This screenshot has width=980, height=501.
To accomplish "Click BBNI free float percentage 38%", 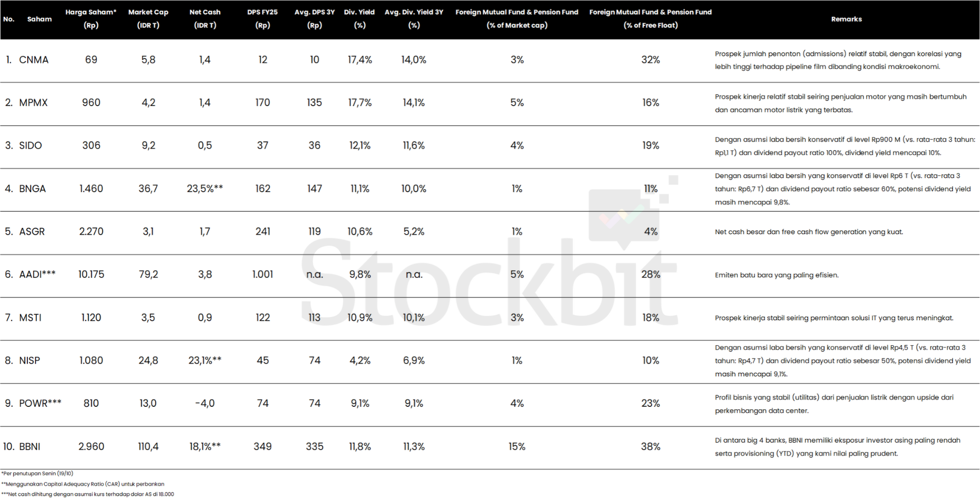I will pyautogui.click(x=651, y=447).
